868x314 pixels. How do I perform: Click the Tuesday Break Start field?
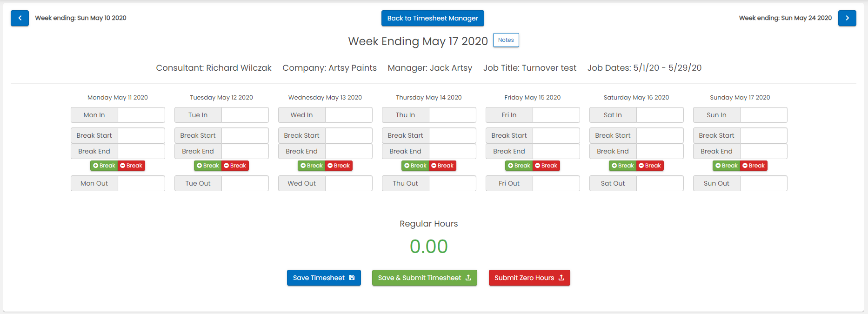(x=245, y=135)
